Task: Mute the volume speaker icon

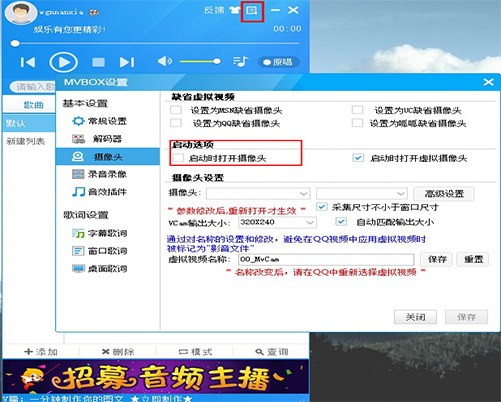Action: 165,61
